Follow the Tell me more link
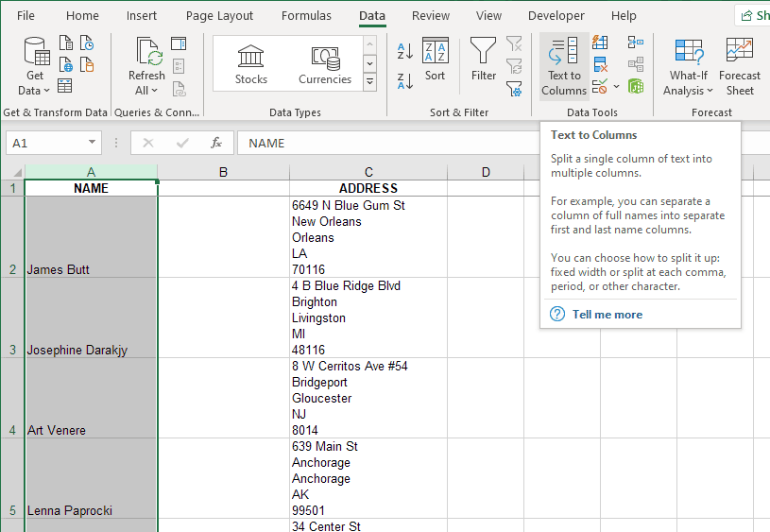 coord(607,315)
